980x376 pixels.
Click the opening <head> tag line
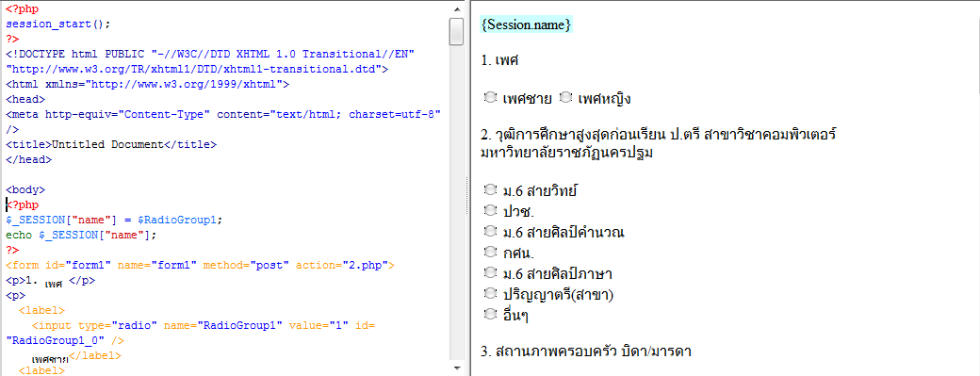pos(25,99)
